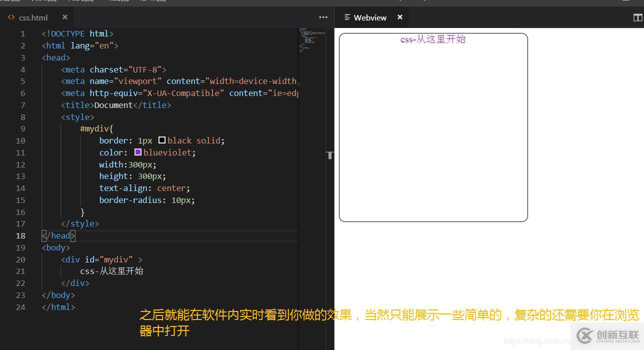
Task: Click the black border color swatch
Action: click(161, 140)
